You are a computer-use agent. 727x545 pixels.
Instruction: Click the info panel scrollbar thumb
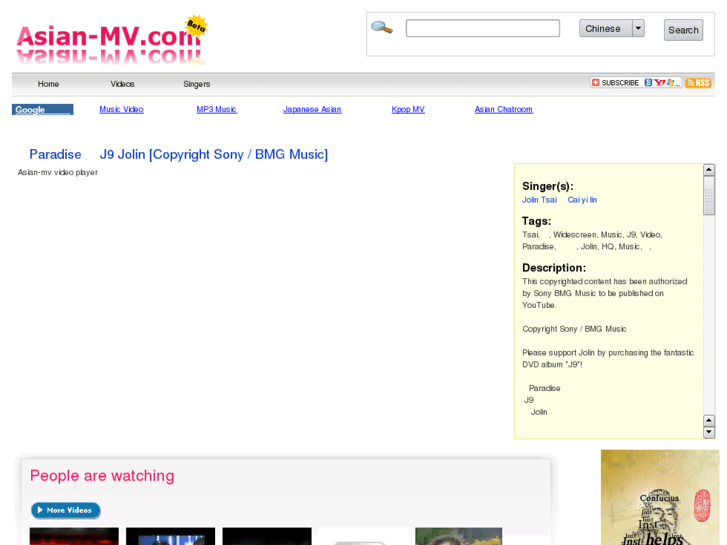pos(708,195)
